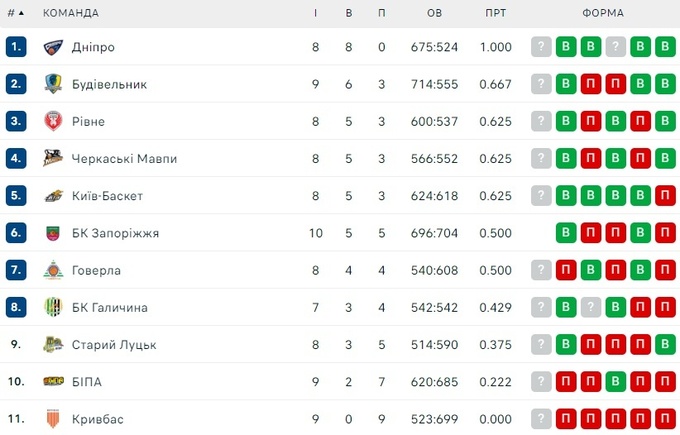This screenshot has width=680, height=435.
Task: Click Дніпро's gray upcoming match badge
Action: point(542,47)
